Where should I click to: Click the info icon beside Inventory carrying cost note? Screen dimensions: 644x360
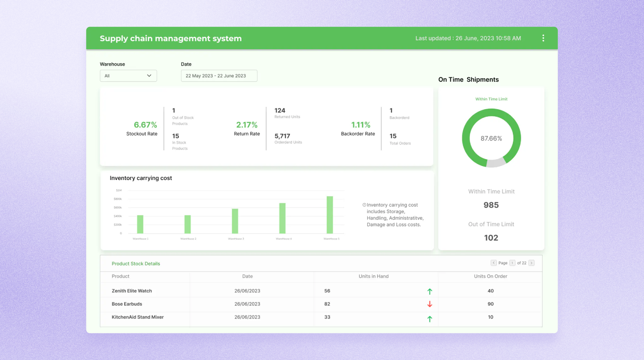click(x=364, y=205)
